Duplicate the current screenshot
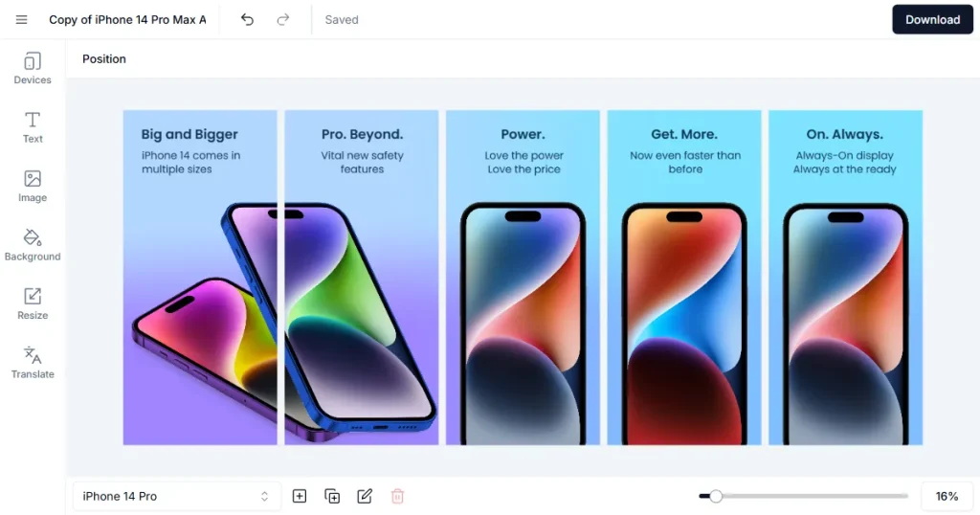Screen dimensions: 980x515 point(332,496)
